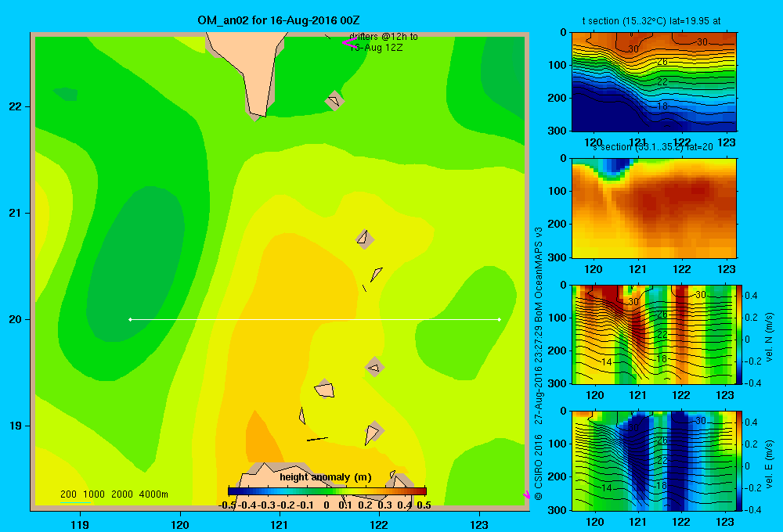Click contour label "18" in the temperature section

click(662, 106)
